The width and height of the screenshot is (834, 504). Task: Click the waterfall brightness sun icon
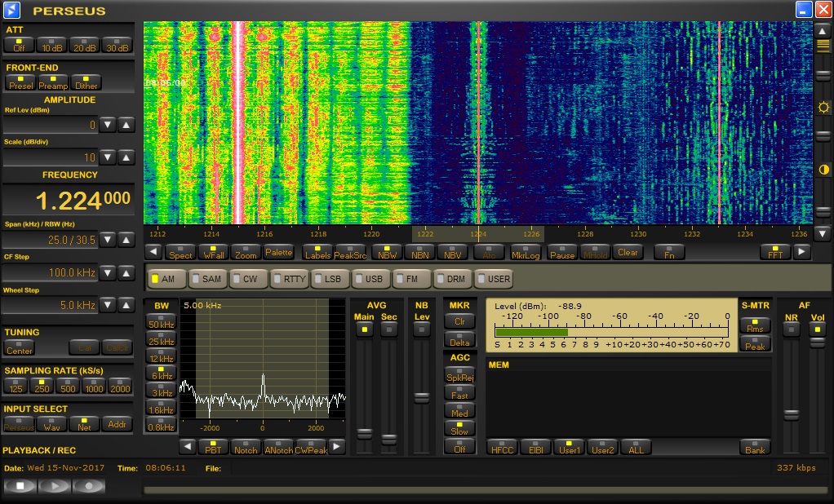pyautogui.click(x=823, y=108)
